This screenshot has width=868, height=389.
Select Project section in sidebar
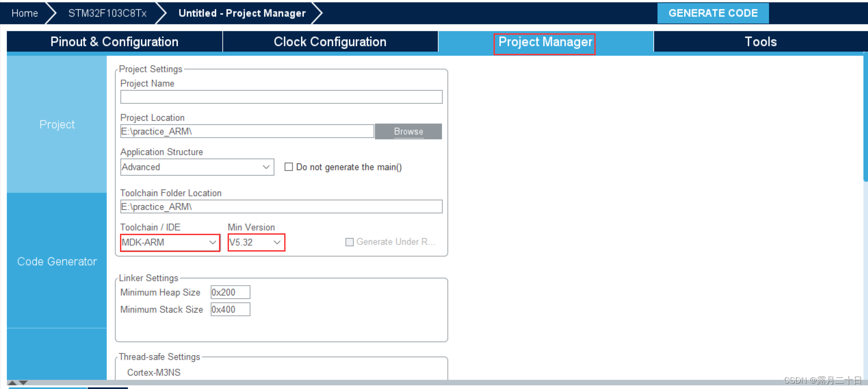click(x=57, y=124)
